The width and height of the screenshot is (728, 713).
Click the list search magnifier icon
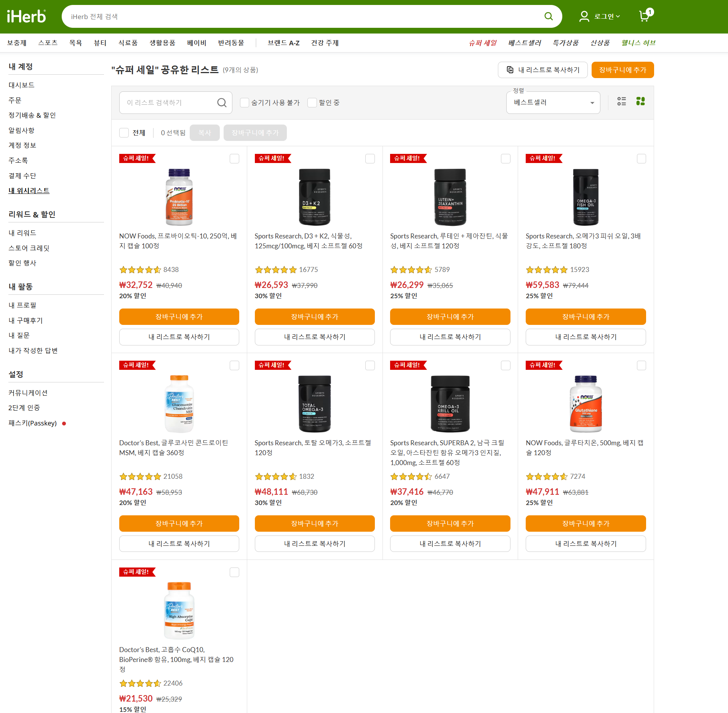point(222,103)
